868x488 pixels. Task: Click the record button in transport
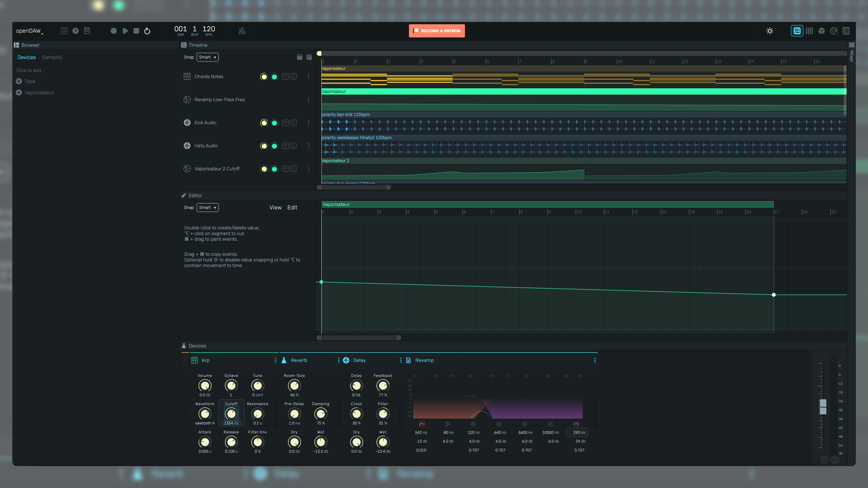point(114,31)
